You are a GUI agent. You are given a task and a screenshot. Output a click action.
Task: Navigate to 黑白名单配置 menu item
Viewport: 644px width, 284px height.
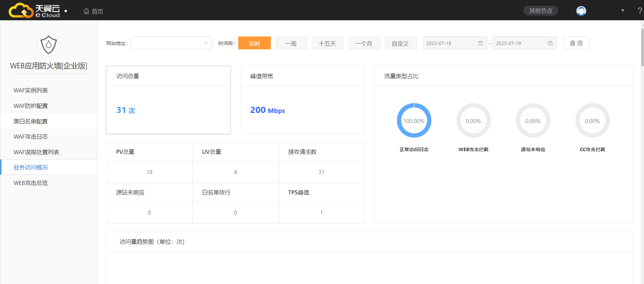tap(31, 121)
